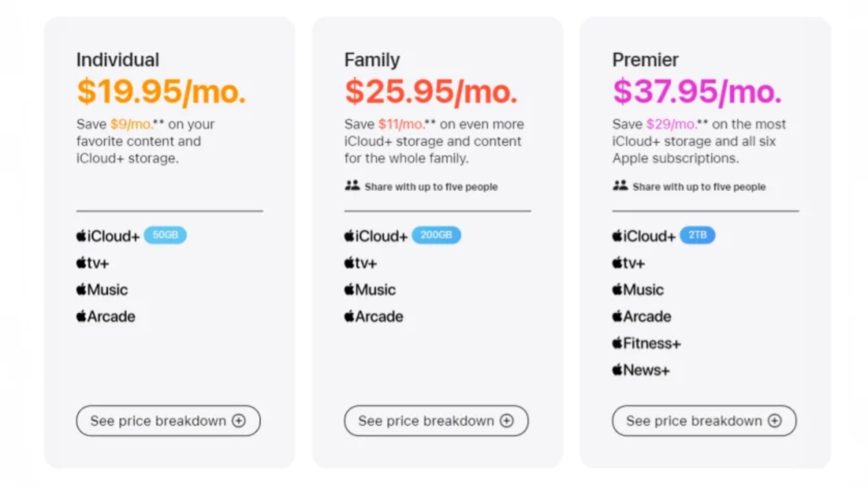The image size is (868, 488).
Task: Click the Apple Music logo in Individual plan
Action: 102,290
